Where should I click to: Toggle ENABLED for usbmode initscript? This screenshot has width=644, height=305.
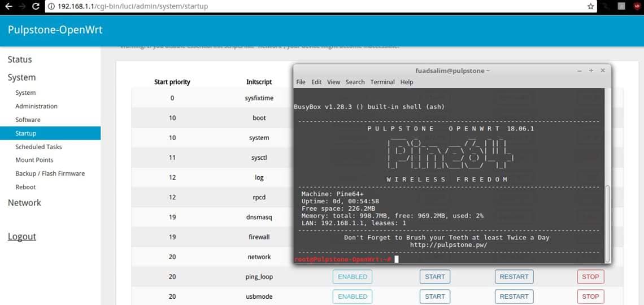tap(353, 297)
